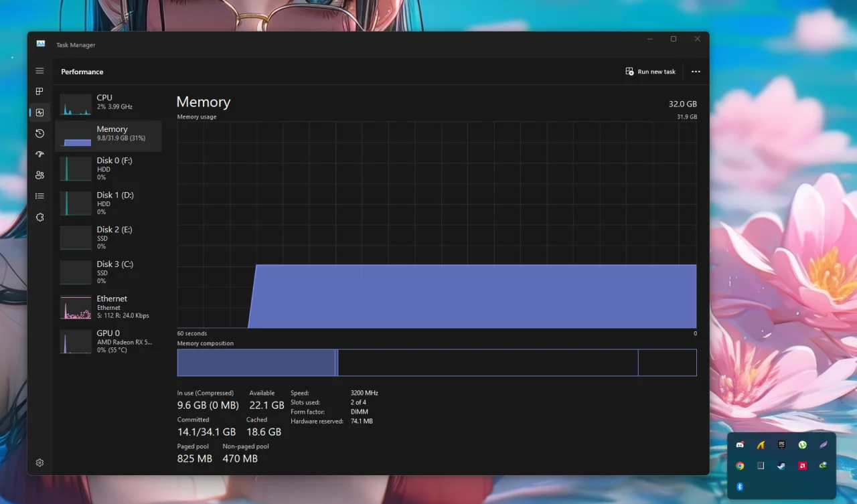Open the uTorrent tray icon

[802, 445]
